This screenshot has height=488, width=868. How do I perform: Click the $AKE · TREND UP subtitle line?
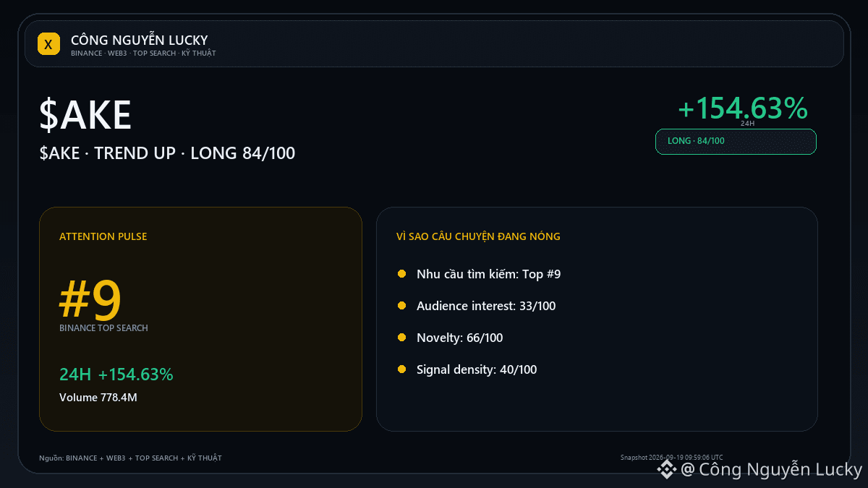click(x=167, y=153)
